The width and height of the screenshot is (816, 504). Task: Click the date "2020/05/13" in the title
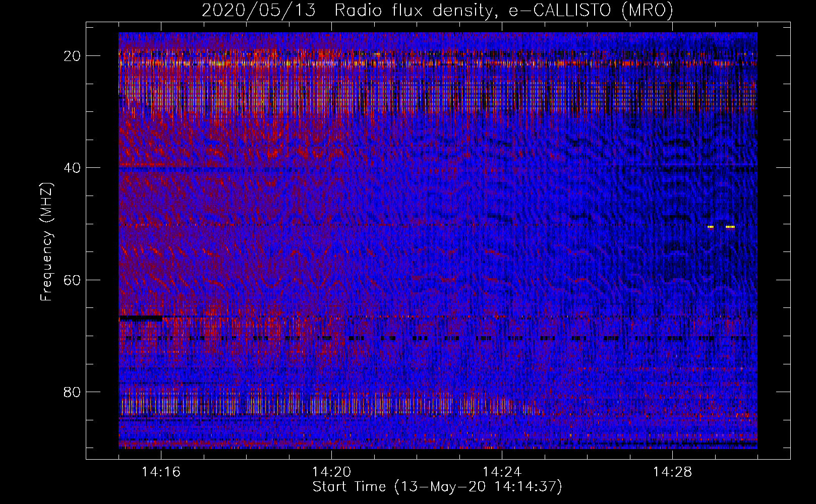259,11
